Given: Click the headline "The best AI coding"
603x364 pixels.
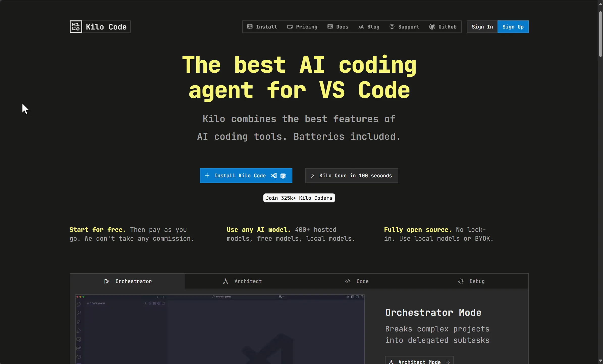Looking at the screenshot, I should 299,65.
